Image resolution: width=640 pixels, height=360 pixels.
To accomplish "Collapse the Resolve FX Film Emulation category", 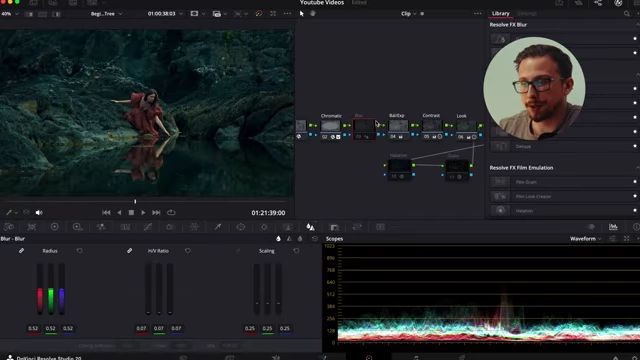I will (x=637, y=168).
